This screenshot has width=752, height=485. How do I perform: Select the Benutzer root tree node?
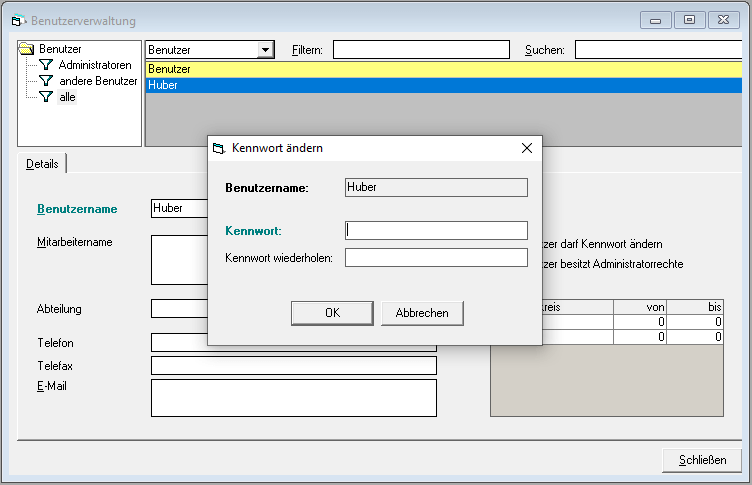(60, 48)
